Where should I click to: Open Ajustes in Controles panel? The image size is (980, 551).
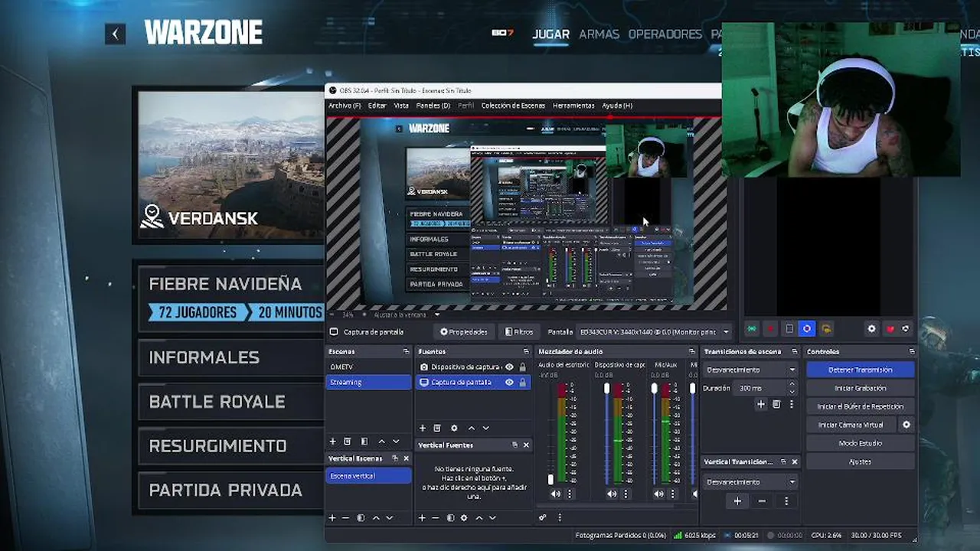[860, 461]
